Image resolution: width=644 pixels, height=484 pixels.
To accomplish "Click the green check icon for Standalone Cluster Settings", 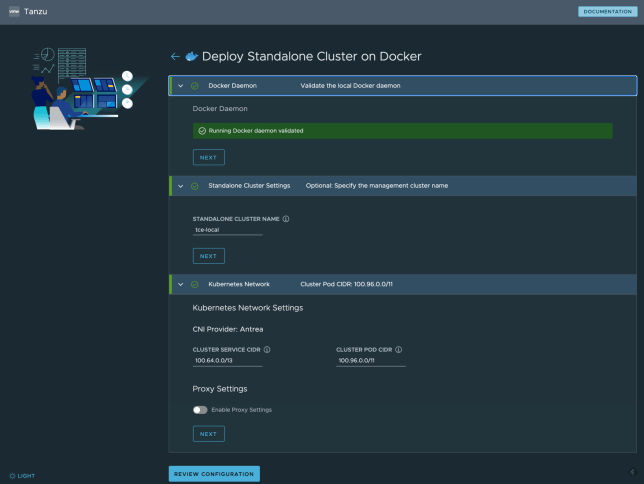I will tap(195, 186).
